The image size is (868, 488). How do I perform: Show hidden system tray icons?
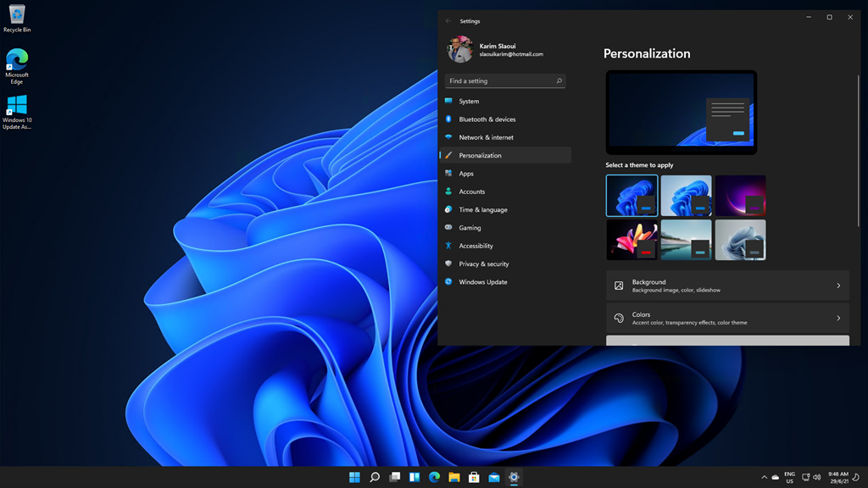click(764, 478)
